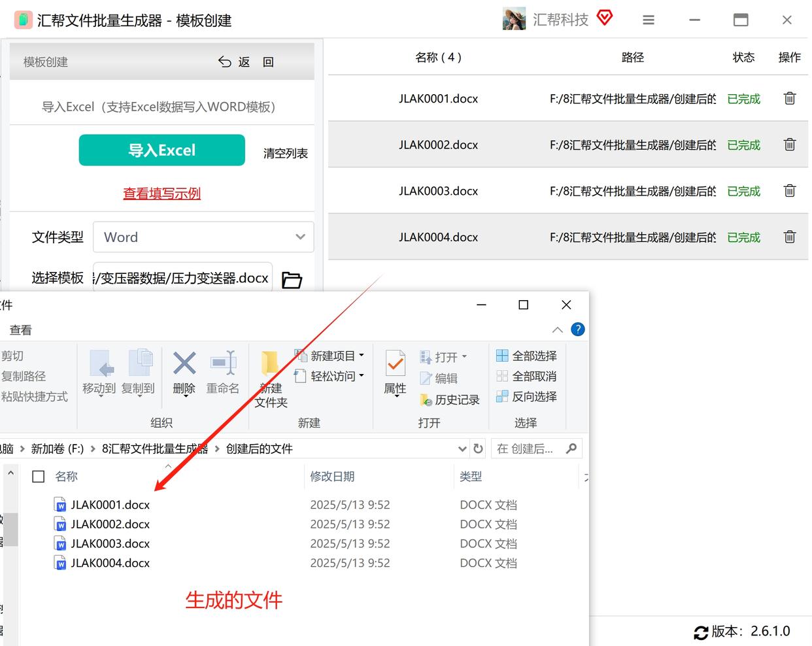The height and width of the screenshot is (646, 812).
Task: Click the green 导入Excel button
Action: (162, 150)
